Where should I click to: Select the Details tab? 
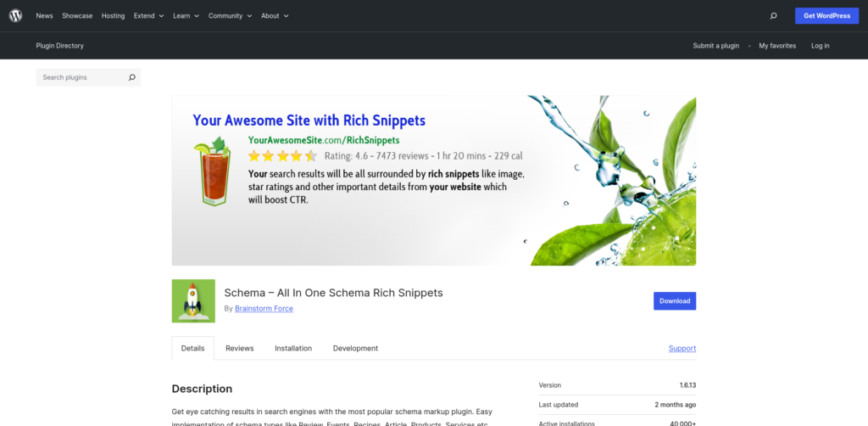192,349
